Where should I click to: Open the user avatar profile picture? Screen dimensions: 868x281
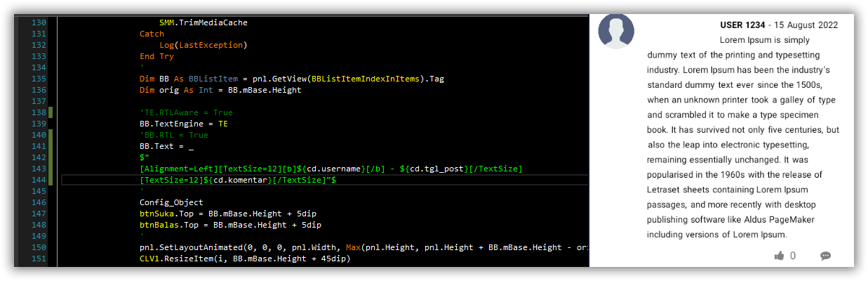616,32
